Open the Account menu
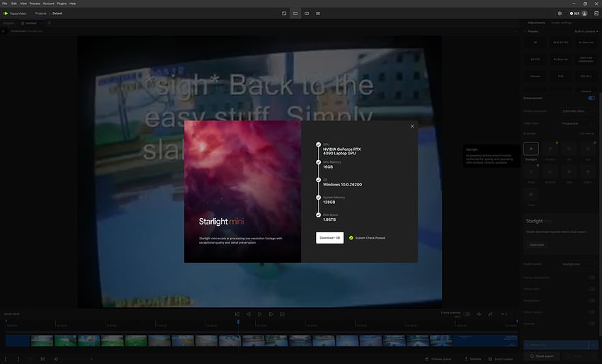The image size is (602, 364). [x=48, y=4]
